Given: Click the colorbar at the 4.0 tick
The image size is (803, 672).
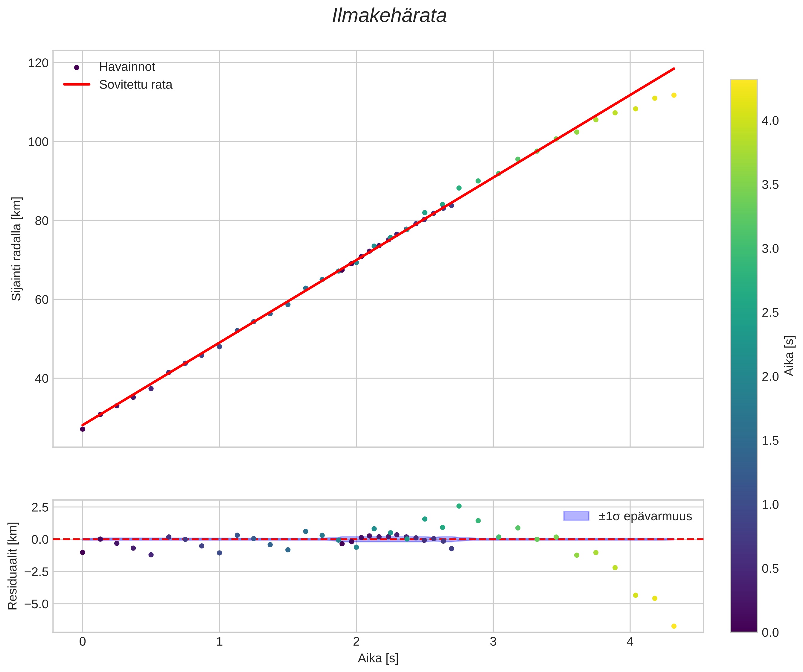Looking at the screenshot, I should (743, 121).
